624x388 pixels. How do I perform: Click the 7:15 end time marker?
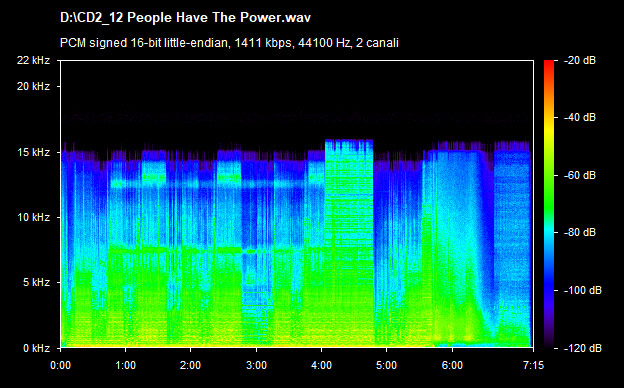[533, 365]
